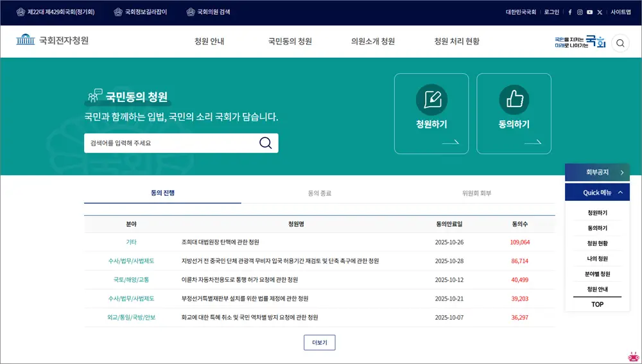Open the 청원 처리 현황 menu
642x364 pixels.
tap(457, 41)
